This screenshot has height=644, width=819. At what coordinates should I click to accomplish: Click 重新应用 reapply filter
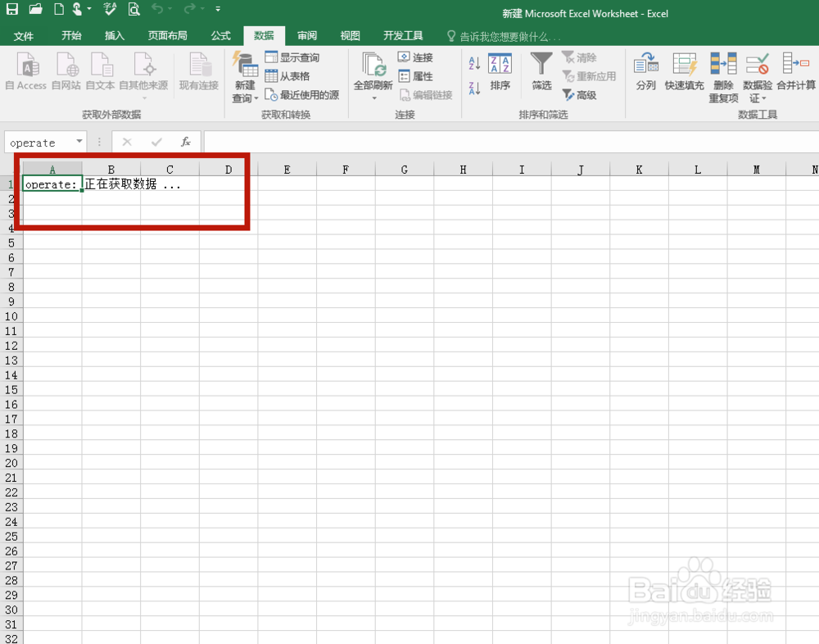point(589,76)
